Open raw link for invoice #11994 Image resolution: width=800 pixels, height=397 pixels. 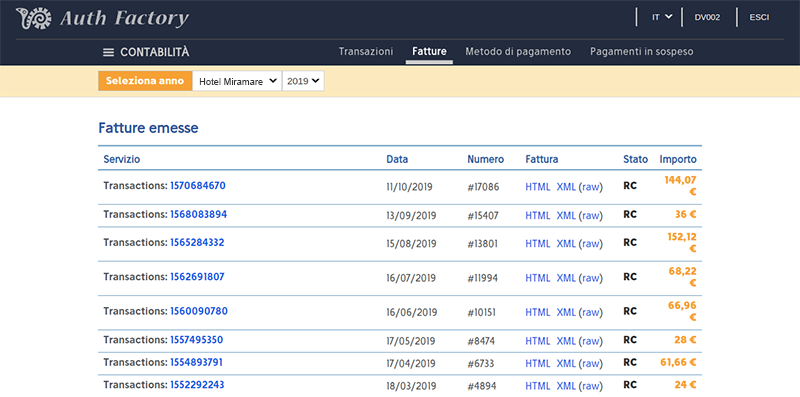590,278
